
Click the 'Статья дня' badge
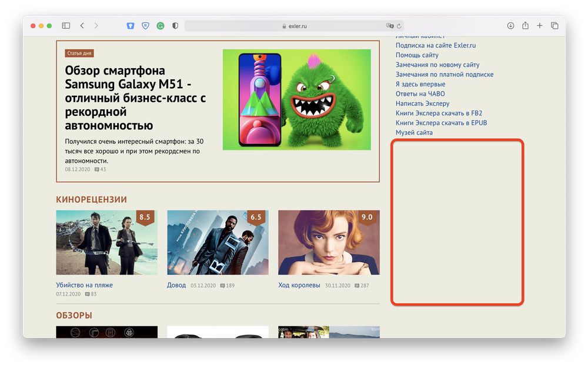[x=79, y=53]
